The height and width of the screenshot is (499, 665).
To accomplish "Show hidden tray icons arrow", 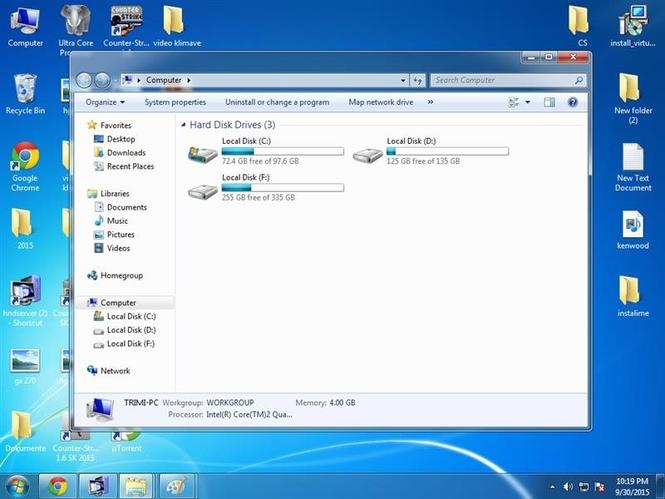I will (x=552, y=487).
